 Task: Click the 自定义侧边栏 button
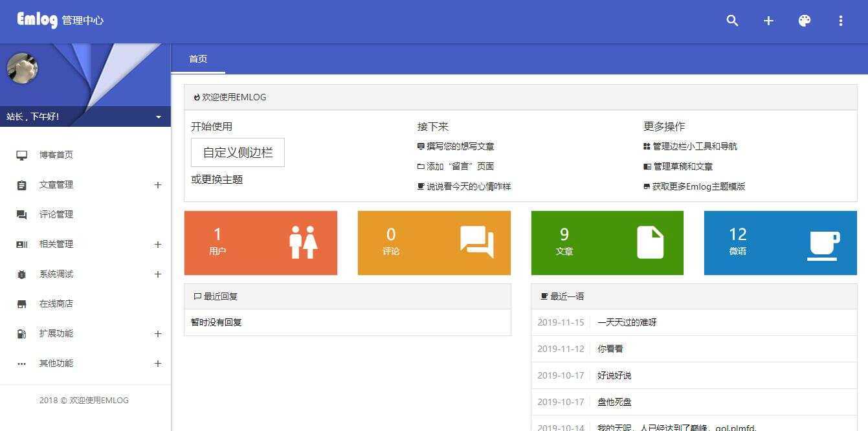coord(237,152)
